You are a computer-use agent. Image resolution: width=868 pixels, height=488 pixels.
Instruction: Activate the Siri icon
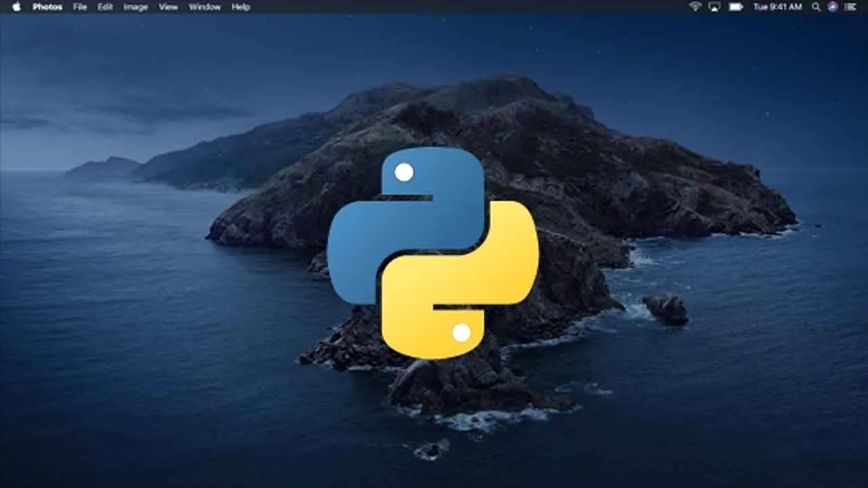[833, 7]
